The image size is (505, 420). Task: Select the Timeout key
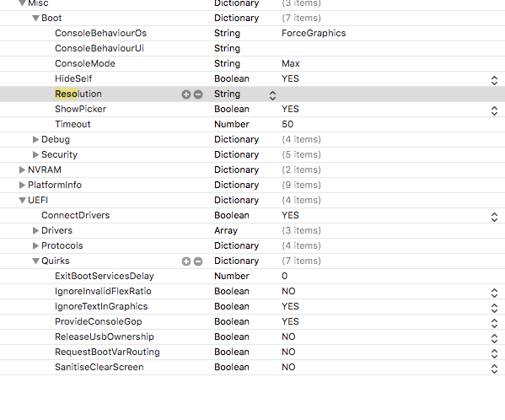tap(73, 124)
